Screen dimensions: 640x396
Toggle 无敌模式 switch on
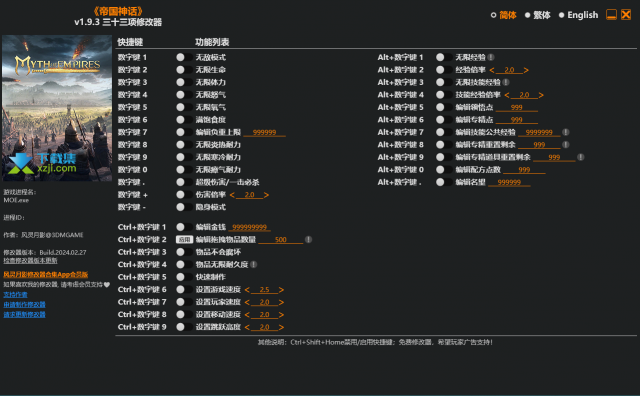tap(184, 58)
